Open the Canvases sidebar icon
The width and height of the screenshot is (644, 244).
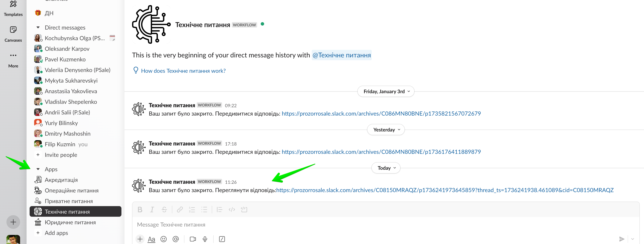tap(13, 30)
